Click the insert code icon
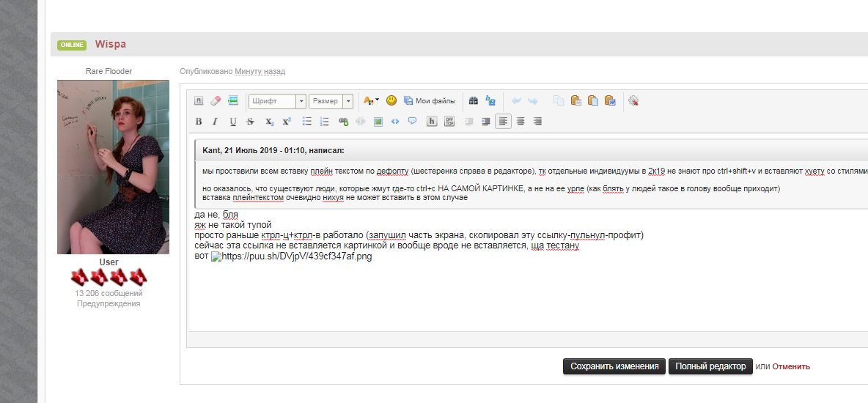Screen dimensions: 868x403 [394, 121]
